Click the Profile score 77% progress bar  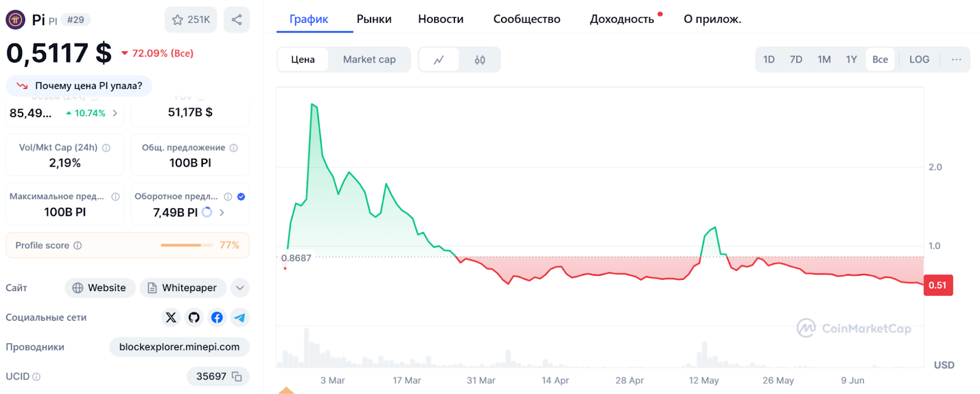186,245
